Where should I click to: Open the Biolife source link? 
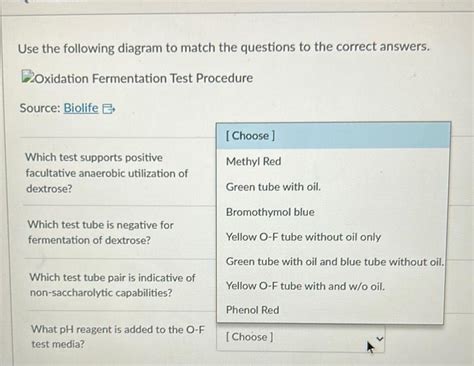tap(81, 108)
